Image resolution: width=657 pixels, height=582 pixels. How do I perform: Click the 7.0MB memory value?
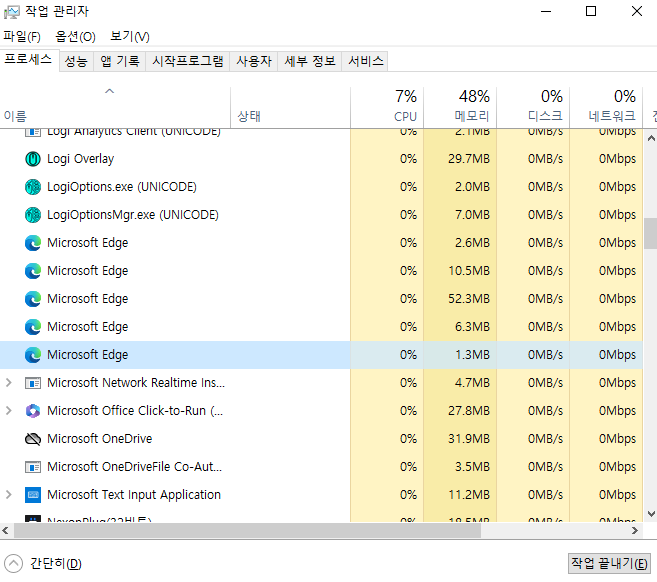tap(472, 215)
